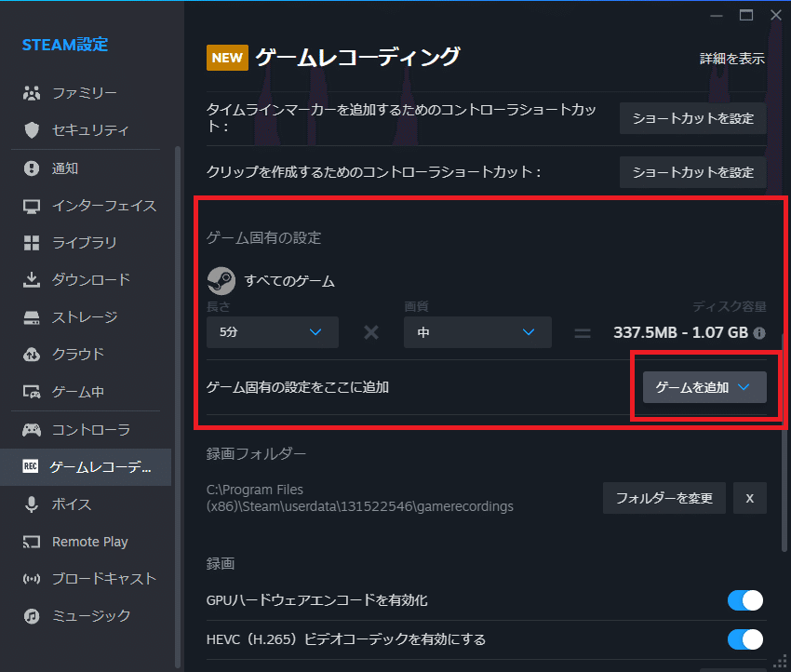This screenshot has height=672, width=791.
Task: Click the Family (ファミリー) sidebar icon
Action: click(32, 93)
